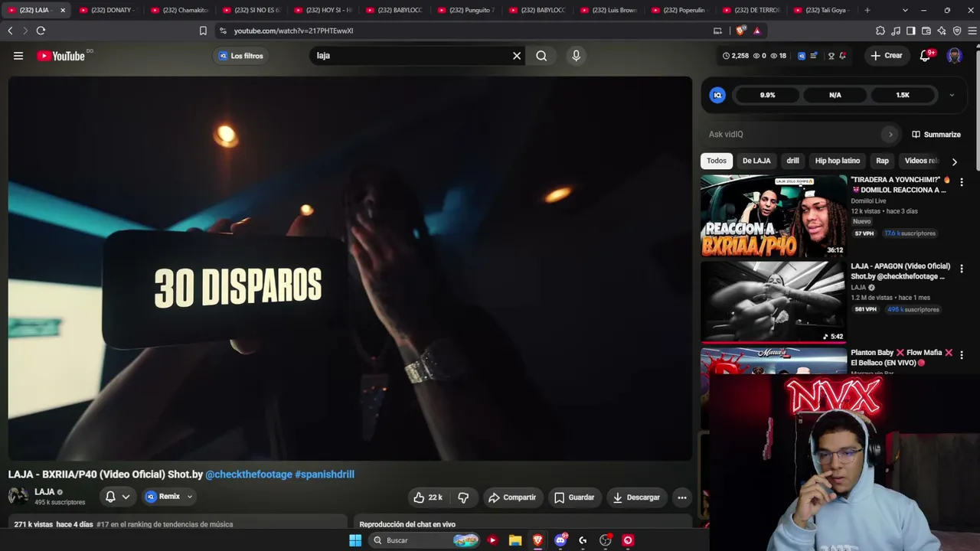The image size is (980, 551).
Task: Open the site settings icon in address bar
Action: point(223,31)
